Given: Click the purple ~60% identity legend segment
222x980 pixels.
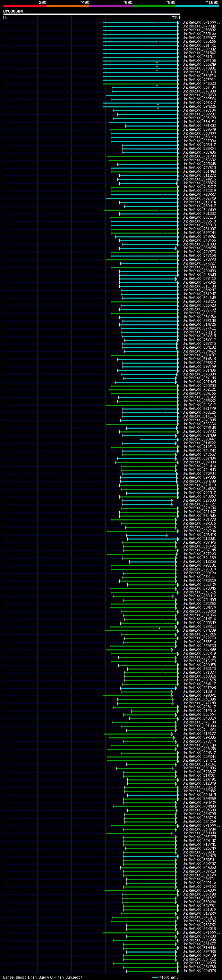Looking at the screenshot, I should (111, 6).
